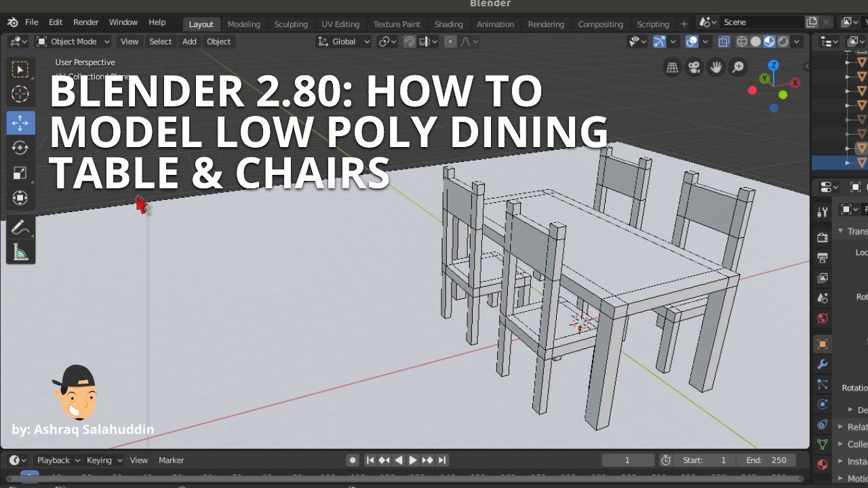This screenshot has width=868, height=488.
Task: Select the Annotate pencil tool
Action: click(20, 228)
